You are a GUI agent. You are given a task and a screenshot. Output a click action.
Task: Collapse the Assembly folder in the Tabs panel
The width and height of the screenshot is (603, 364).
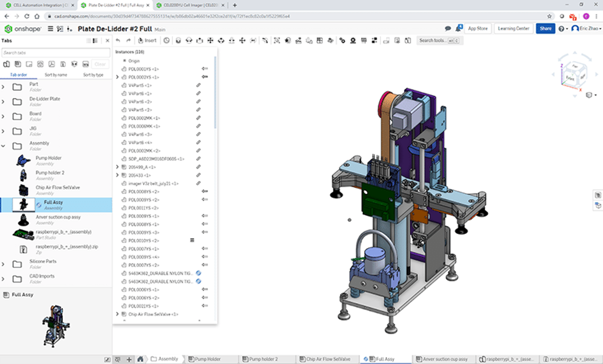(3, 145)
